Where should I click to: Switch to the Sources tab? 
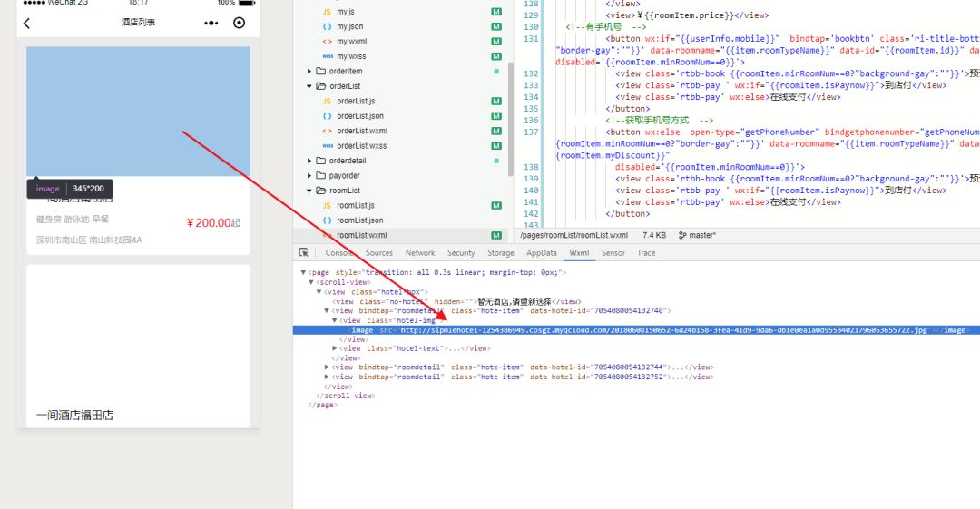[x=378, y=252]
